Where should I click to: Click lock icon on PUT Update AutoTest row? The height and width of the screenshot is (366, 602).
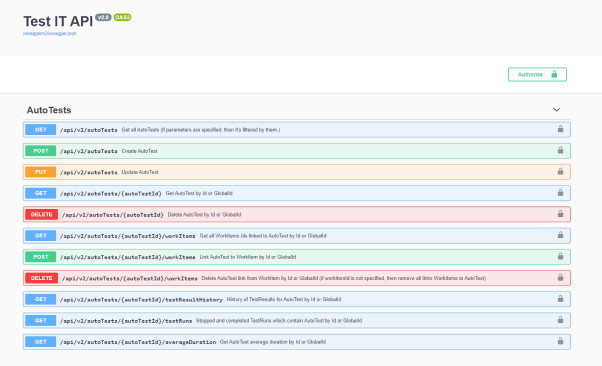click(x=561, y=171)
